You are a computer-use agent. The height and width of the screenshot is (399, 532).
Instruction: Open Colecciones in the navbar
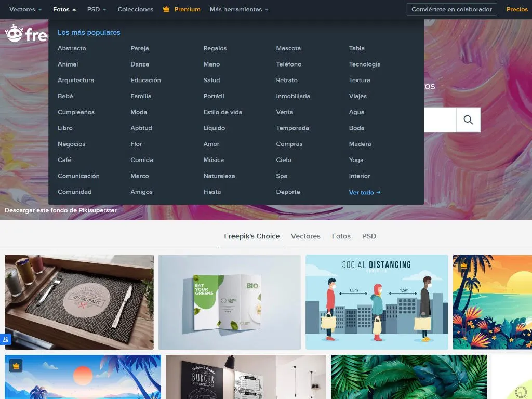(136, 9)
